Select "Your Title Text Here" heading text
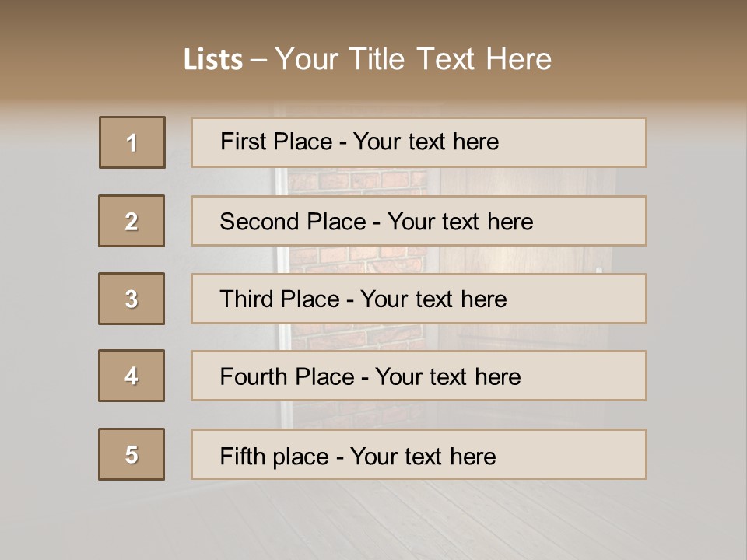This screenshot has height=560, width=747. point(413,59)
